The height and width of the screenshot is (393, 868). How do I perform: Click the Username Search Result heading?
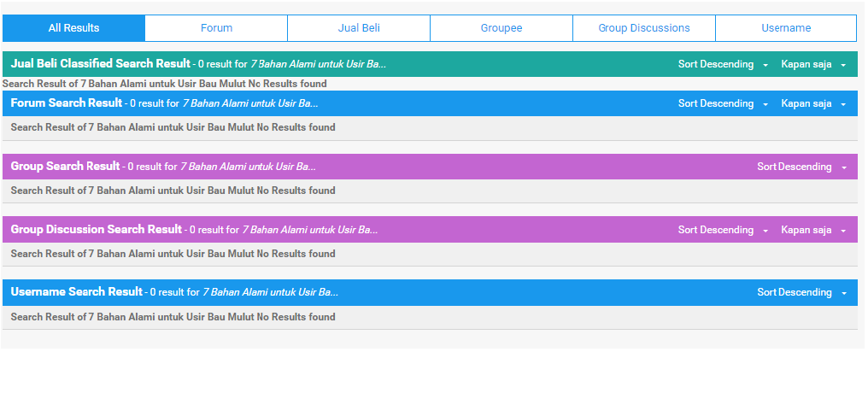coord(76,291)
